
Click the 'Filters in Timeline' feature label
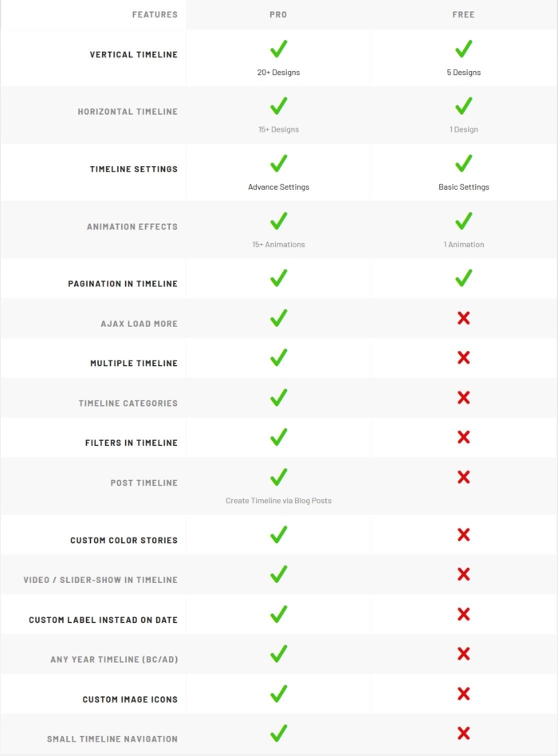click(x=131, y=443)
